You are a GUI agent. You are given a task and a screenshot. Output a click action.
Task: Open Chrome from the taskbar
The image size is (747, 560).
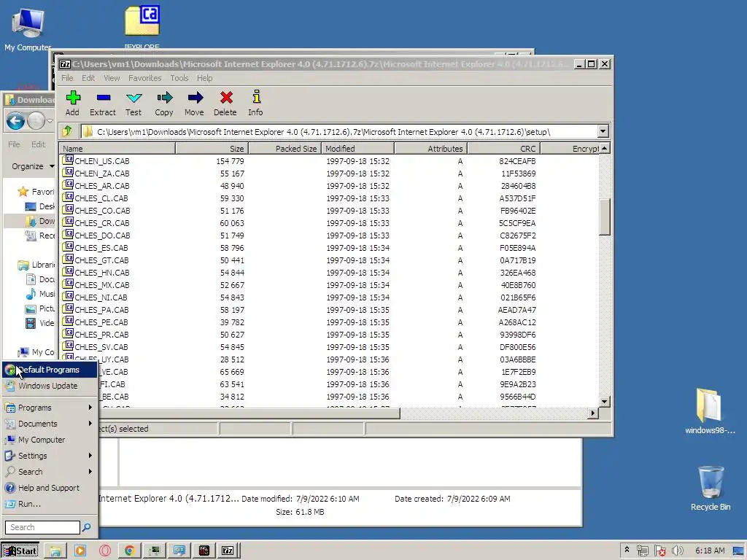coord(129,551)
